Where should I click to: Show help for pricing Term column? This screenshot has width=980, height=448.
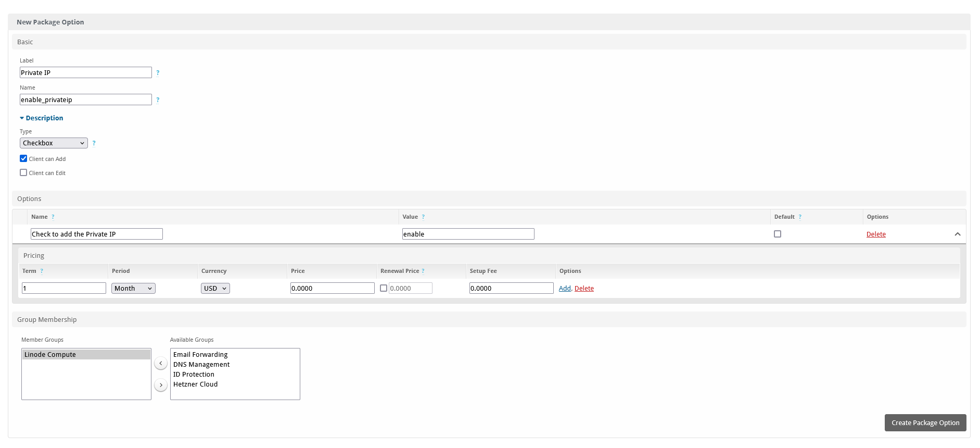[x=42, y=271]
